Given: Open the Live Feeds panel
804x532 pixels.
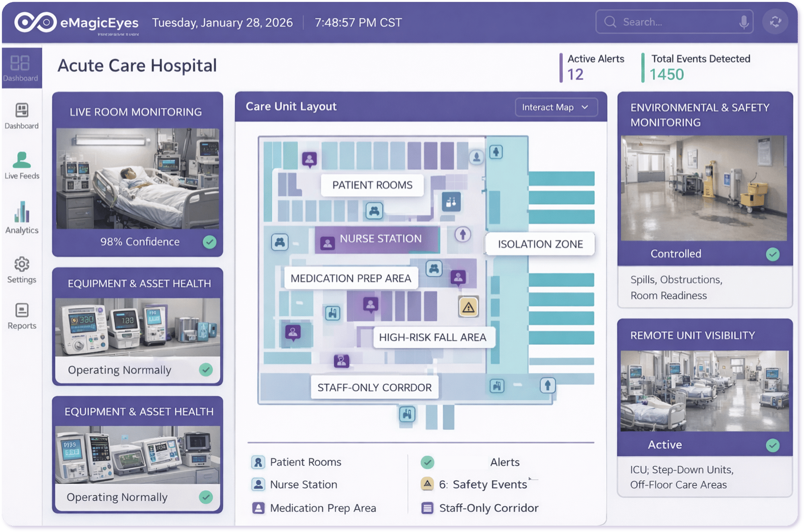Looking at the screenshot, I should point(22,165).
